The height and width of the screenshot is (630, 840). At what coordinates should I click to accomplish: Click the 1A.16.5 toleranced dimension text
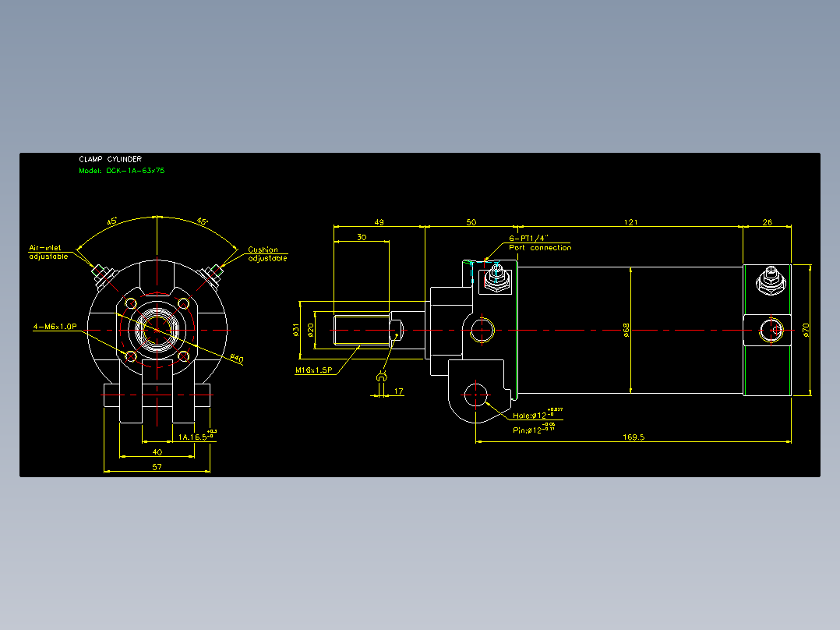click(x=197, y=435)
